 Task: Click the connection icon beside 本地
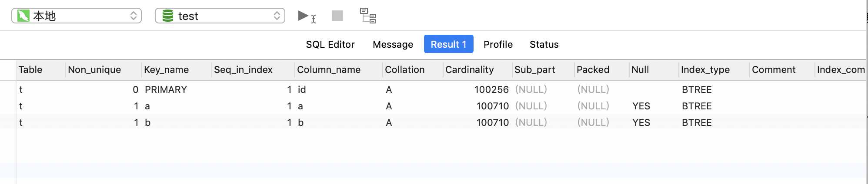pos(23,16)
